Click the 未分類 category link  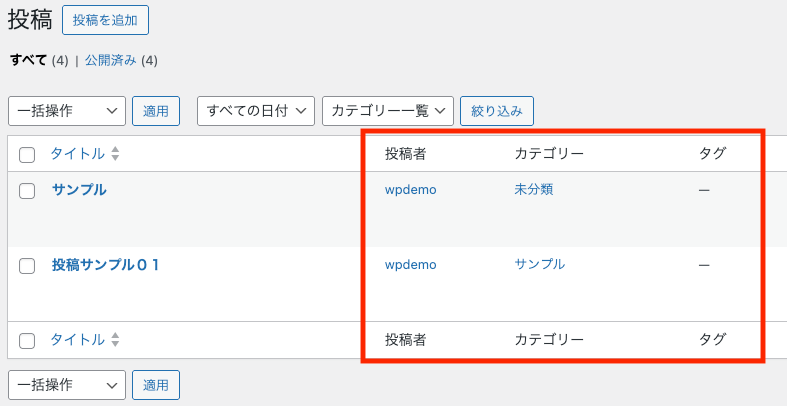(534, 190)
